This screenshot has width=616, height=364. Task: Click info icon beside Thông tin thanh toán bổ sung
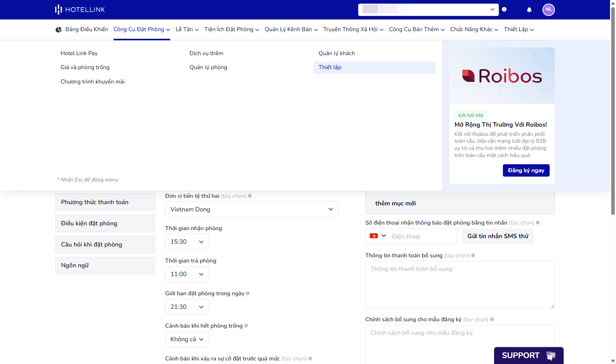pyautogui.click(x=473, y=255)
